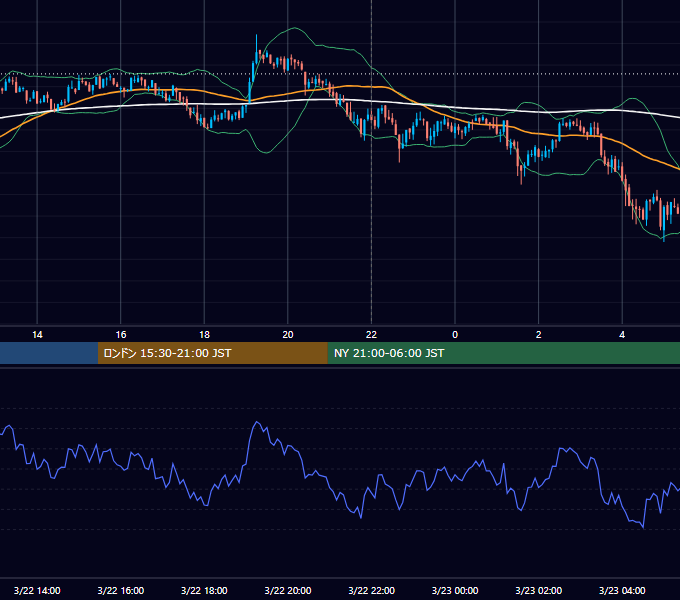The image size is (680, 600).
Task: Click the 3/22 16:00 time label
Action: 121,590
